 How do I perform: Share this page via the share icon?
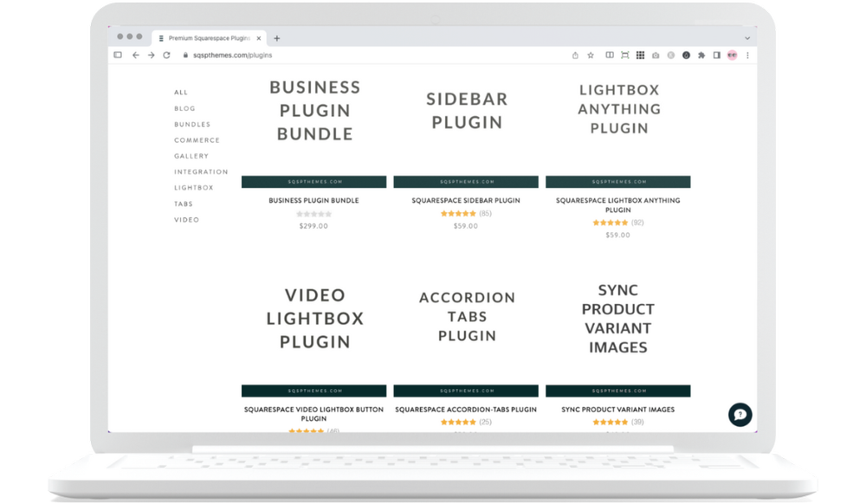[x=575, y=55]
